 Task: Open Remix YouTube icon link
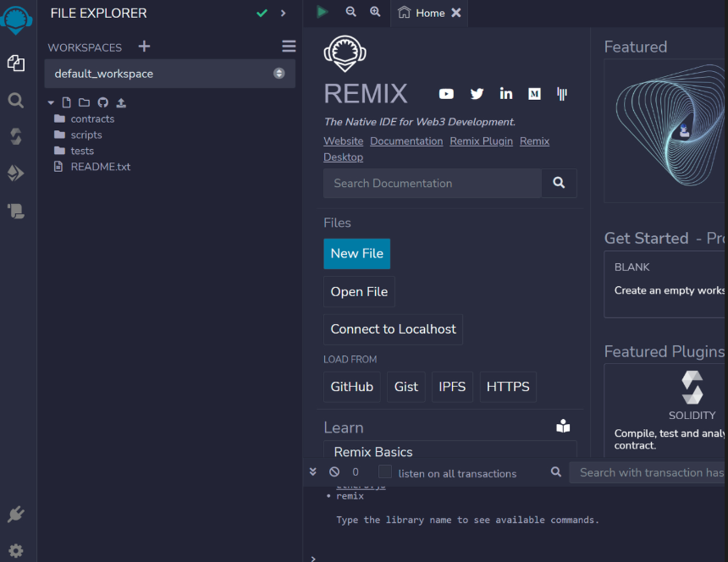point(446,94)
